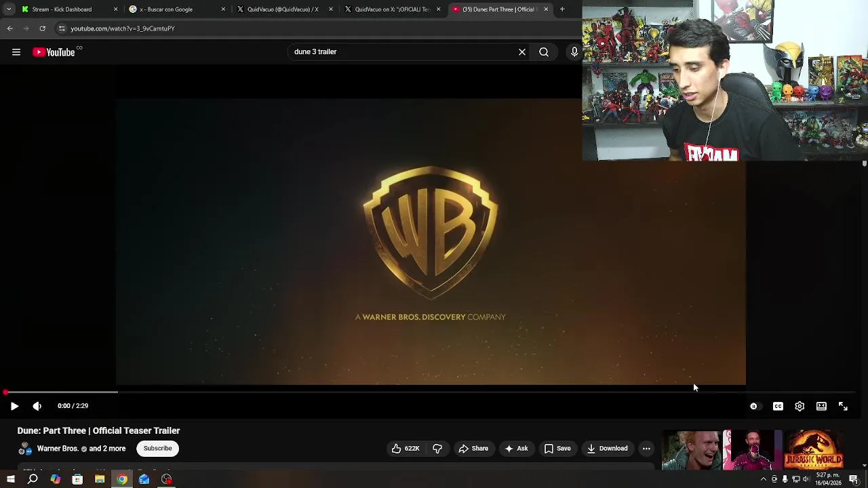Open the Windows Start menu
The width and height of the screenshot is (868, 488).
(10, 480)
